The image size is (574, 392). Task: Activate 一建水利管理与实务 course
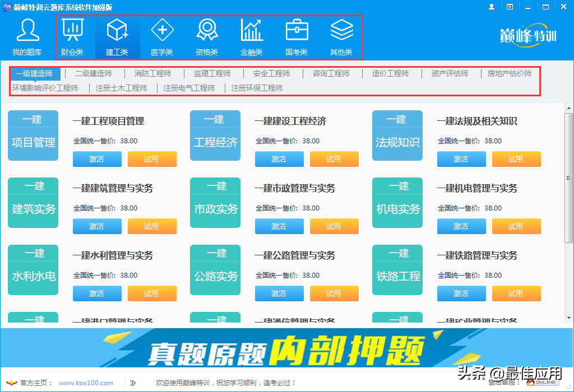(97, 293)
